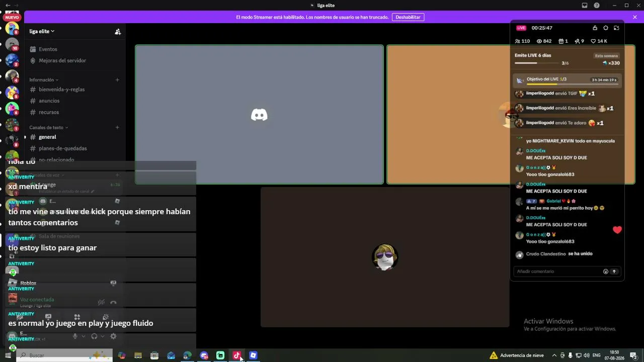Click the Añadir comentario input field

[558, 271]
